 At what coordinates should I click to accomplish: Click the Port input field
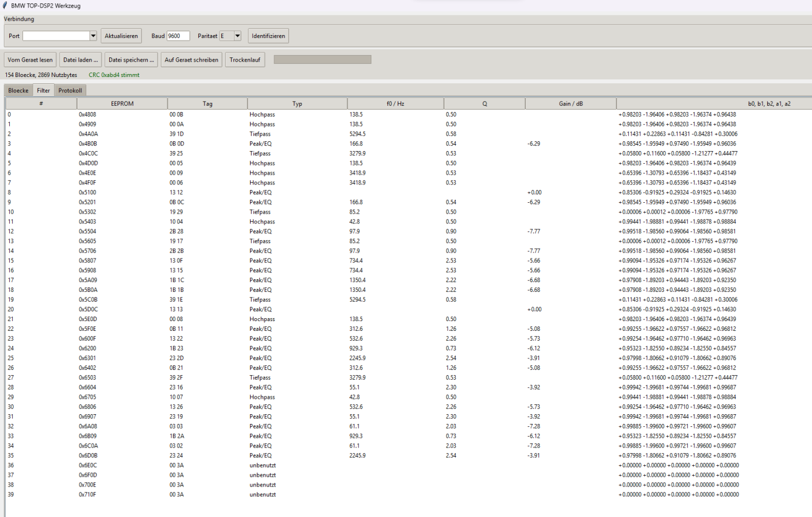56,36
